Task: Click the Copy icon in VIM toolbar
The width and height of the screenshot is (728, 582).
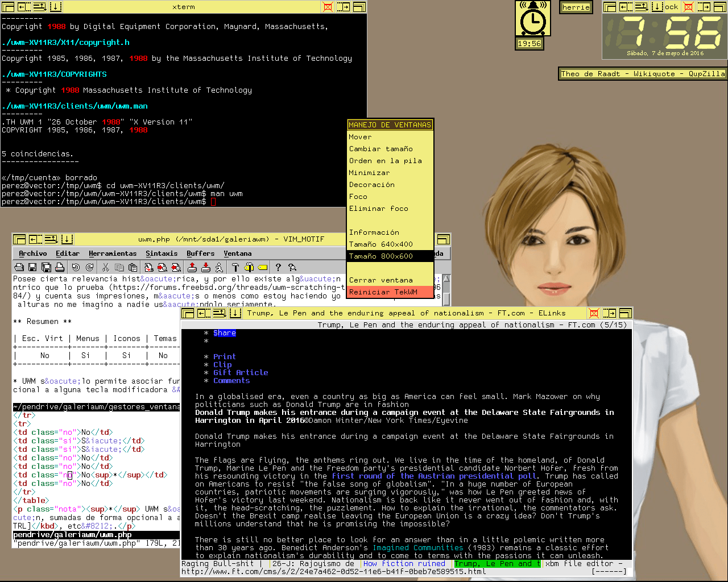Action: tap(119, 267)
